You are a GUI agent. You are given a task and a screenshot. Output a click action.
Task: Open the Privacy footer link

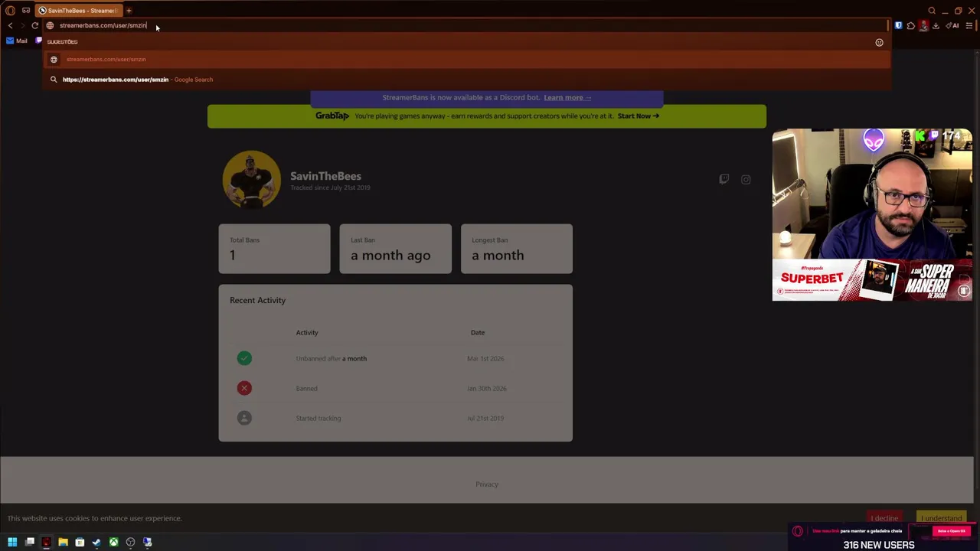tap(487, 484)
